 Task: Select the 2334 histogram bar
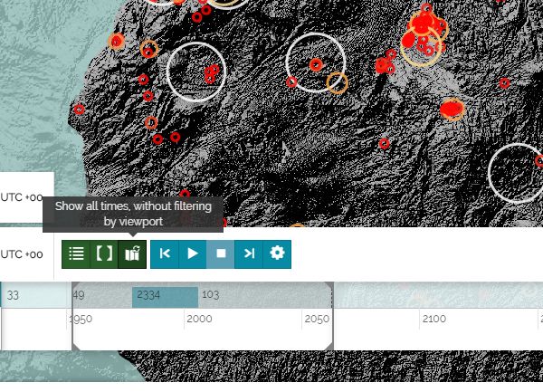(166, 297)
